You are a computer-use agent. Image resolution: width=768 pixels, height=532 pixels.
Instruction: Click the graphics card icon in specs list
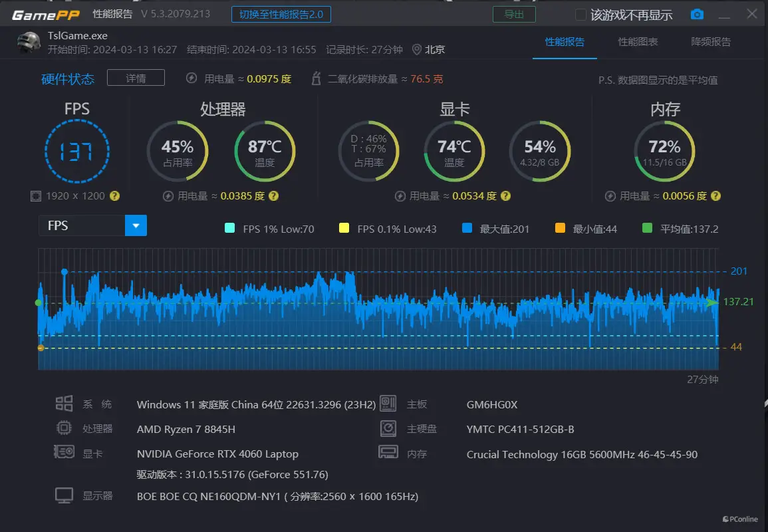pyautogui.click(x=64, y=452)
